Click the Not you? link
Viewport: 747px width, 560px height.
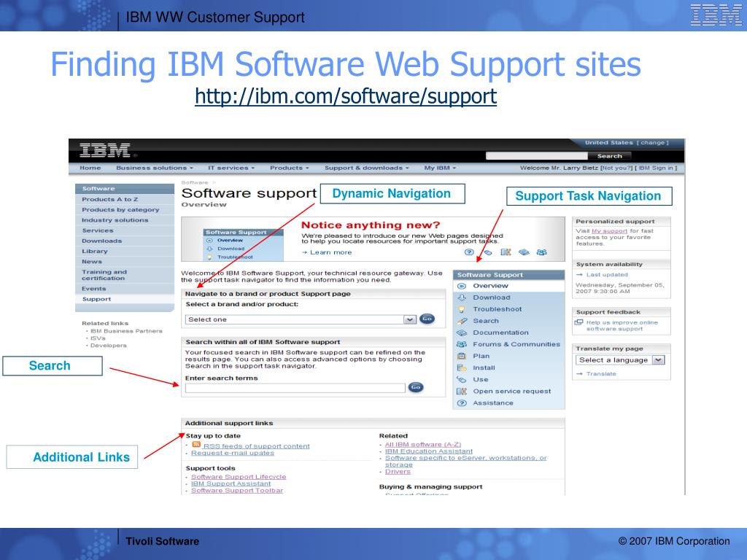click(616, 168)
